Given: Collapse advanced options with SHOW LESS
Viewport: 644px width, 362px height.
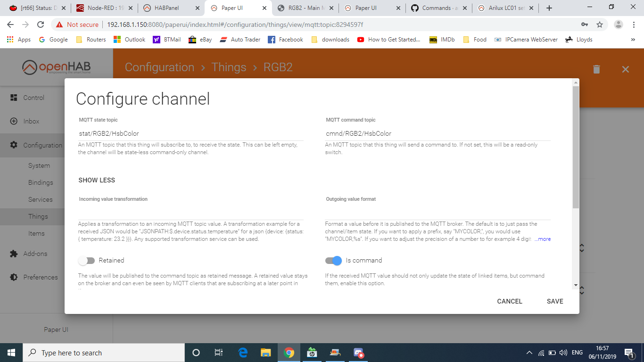Looking at the screenshot, I should tap(97, 180).
